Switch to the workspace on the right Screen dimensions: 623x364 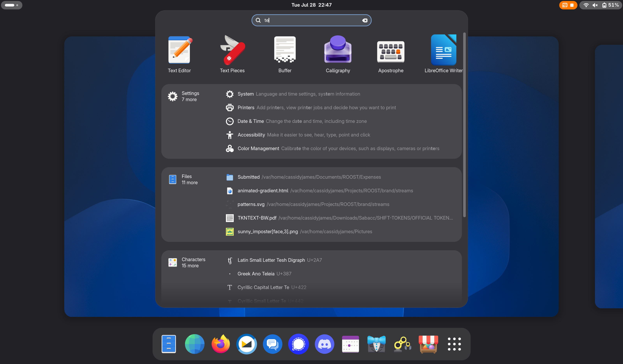pos(609,176)
